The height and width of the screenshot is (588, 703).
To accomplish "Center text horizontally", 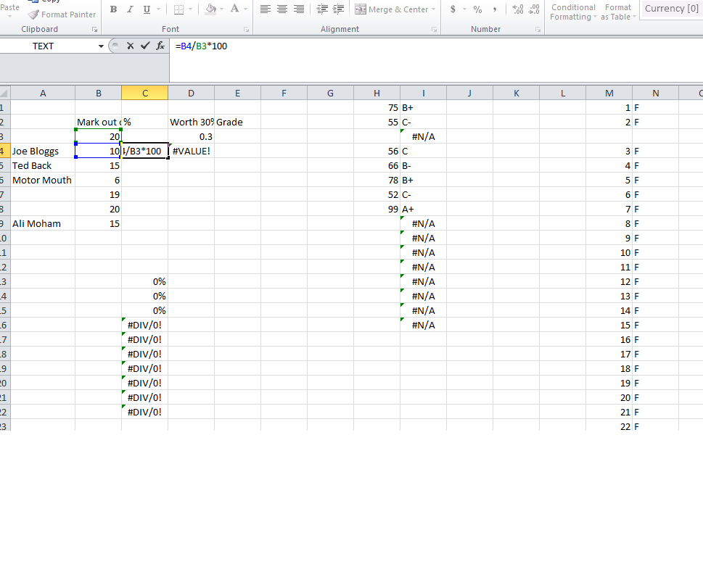I will [282, 9].
